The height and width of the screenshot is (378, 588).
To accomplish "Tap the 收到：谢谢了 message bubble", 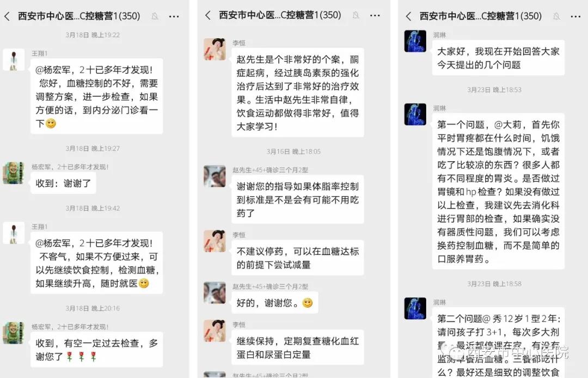I will click(x=63, y=184).
